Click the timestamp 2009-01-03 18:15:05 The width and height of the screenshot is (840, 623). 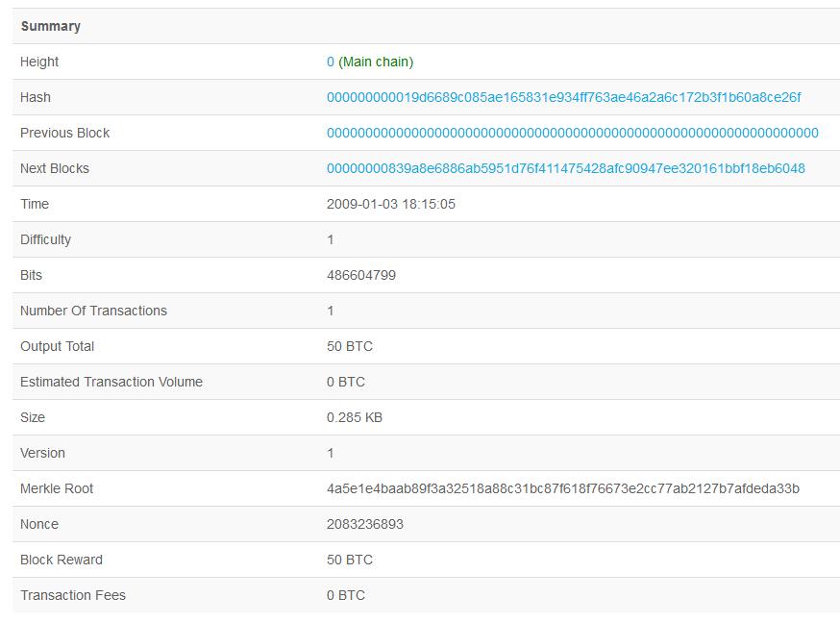[390, 204]
